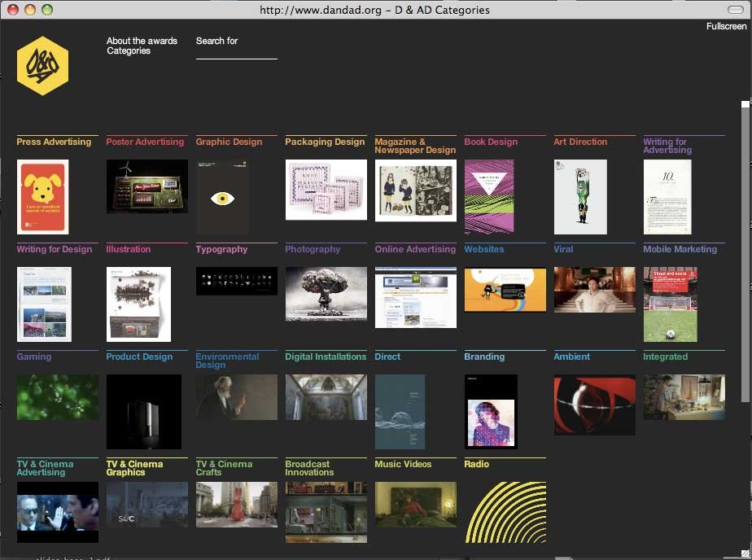Click the yellow D&AD hexagon logo
This screenshot has height=560, width=752.
pos(42,66)
